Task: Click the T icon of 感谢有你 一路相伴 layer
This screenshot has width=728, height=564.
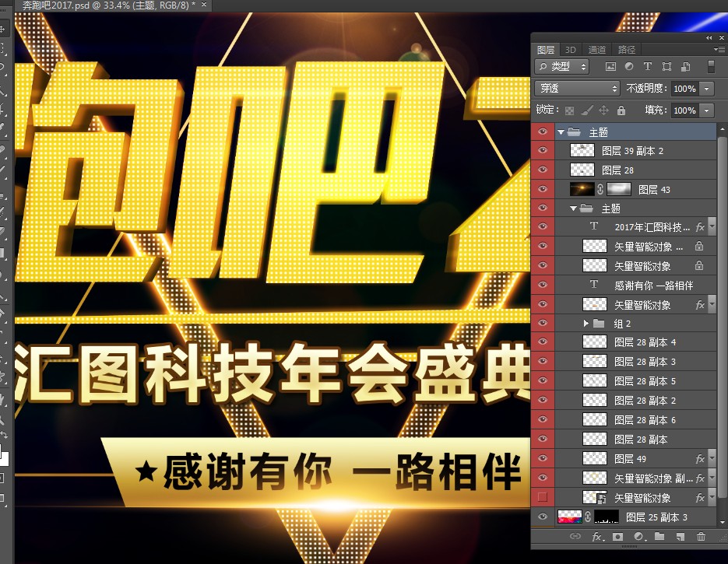Action: point(594,285)
